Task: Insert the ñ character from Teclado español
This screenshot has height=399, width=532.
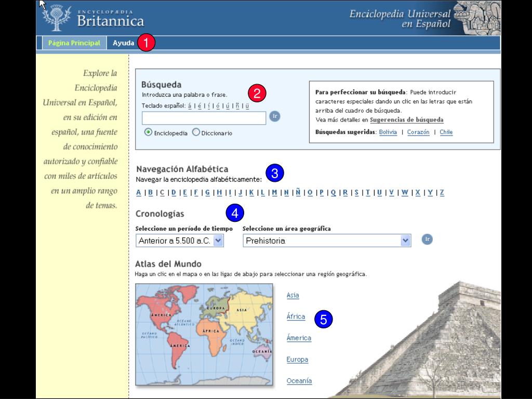Action: pyautogui.click(x=237, y=106)
